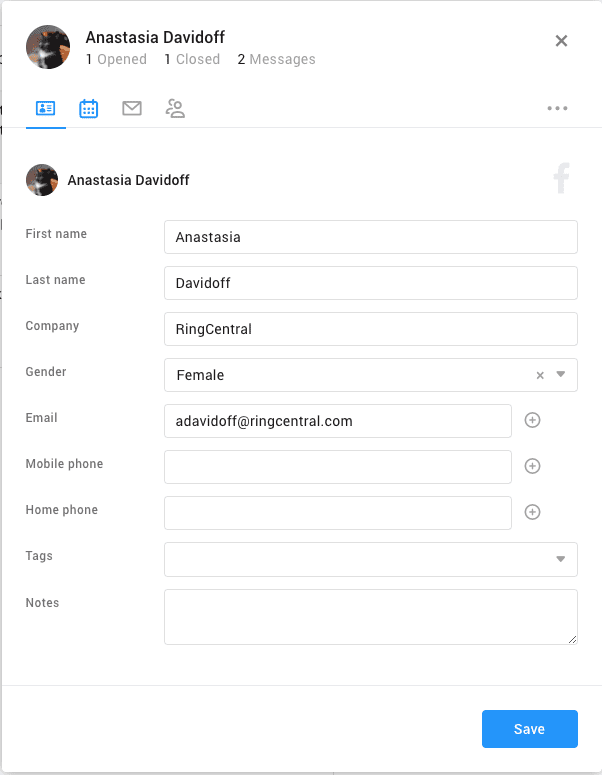Clear the Female gender selection
Viewport: 602px width, 775px height.
(540, 375)
